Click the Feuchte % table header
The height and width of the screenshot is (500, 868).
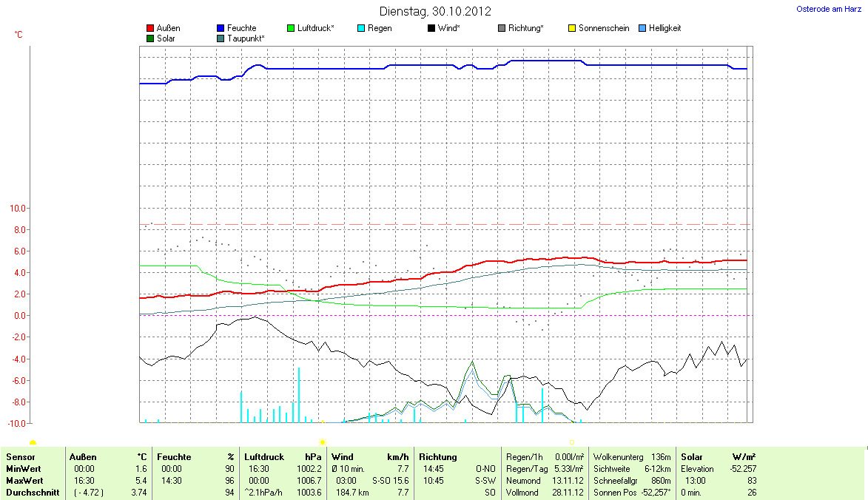[x=195, y=457]
